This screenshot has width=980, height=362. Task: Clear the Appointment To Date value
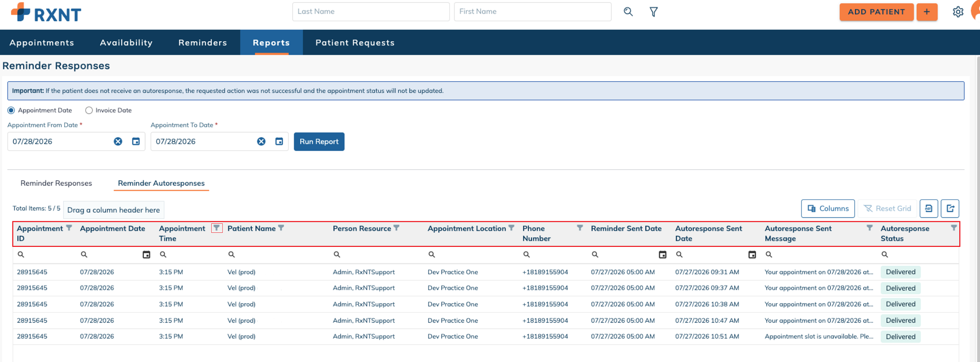(261, 142)
